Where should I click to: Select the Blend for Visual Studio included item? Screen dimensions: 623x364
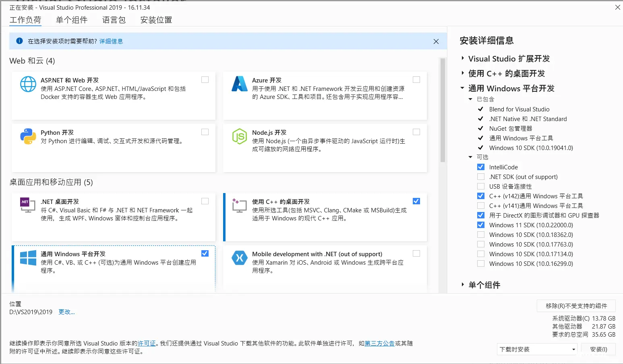(519, 109)
